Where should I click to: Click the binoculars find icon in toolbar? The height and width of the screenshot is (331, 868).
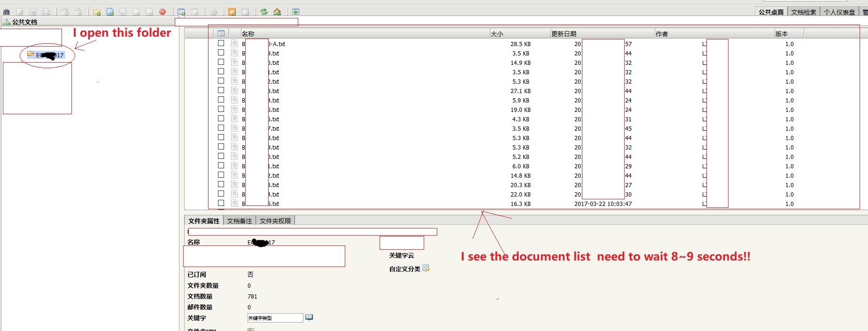[7, 12]
